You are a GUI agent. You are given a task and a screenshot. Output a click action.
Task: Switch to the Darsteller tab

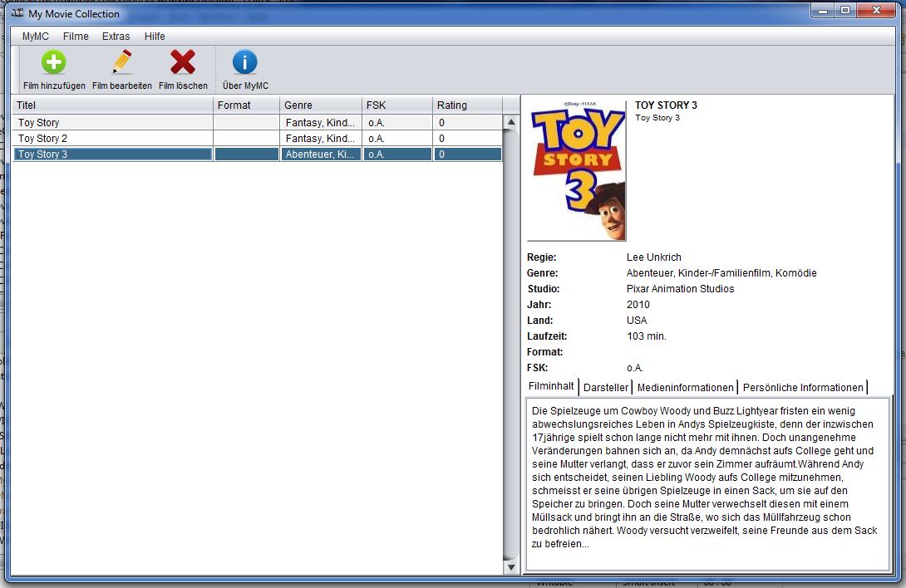point(606,388)
